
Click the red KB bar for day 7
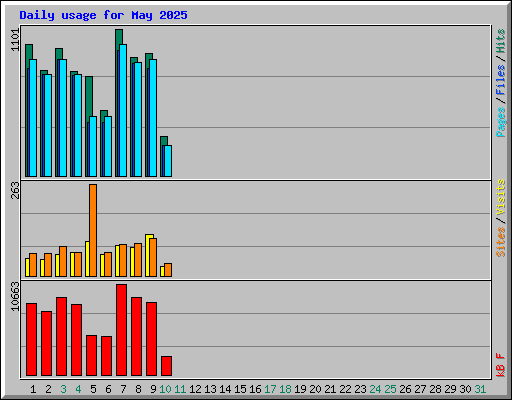tap(122, 330)
